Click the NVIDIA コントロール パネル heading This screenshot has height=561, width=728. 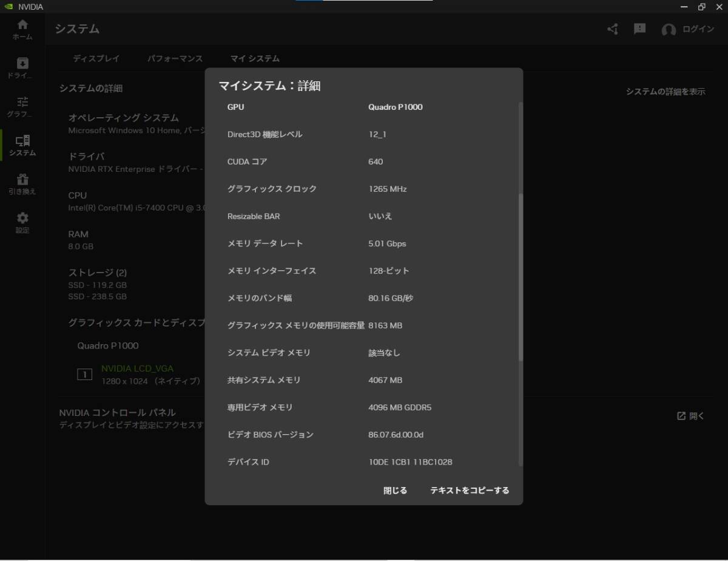click(117, 413)
